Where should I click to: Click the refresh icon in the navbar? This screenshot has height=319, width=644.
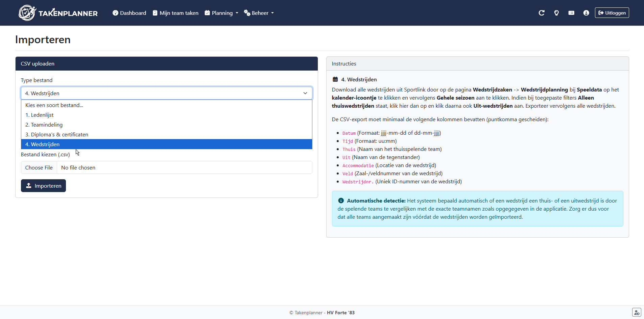(542, 12)
